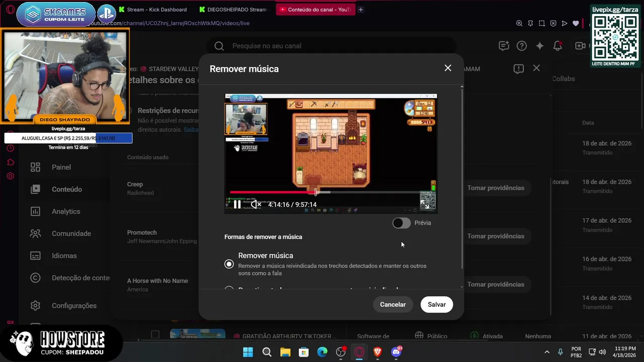644x362 pixels.
Task: Open a new browser tab
Action: pos(361,10)
